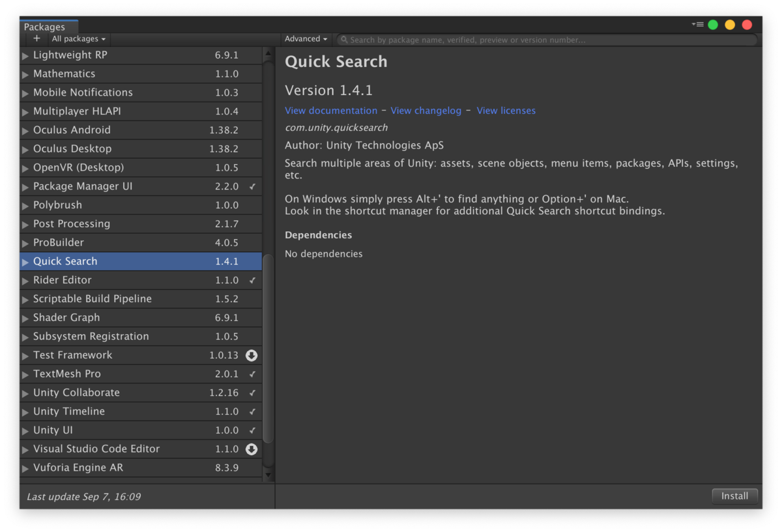
Task: Select the Unity UI package
Action: point(141,430)
